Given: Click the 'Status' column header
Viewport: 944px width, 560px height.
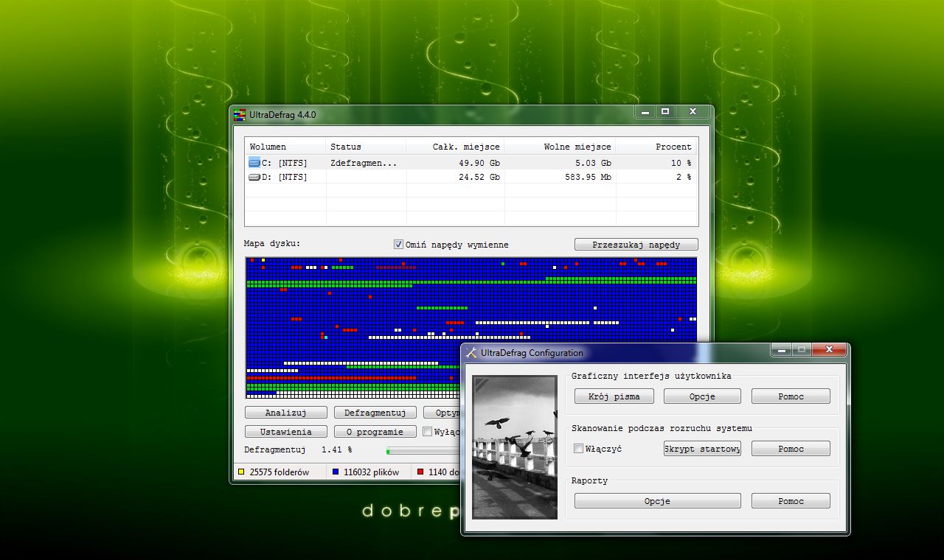Looking at the screenshot, I should tap(366, 147).
